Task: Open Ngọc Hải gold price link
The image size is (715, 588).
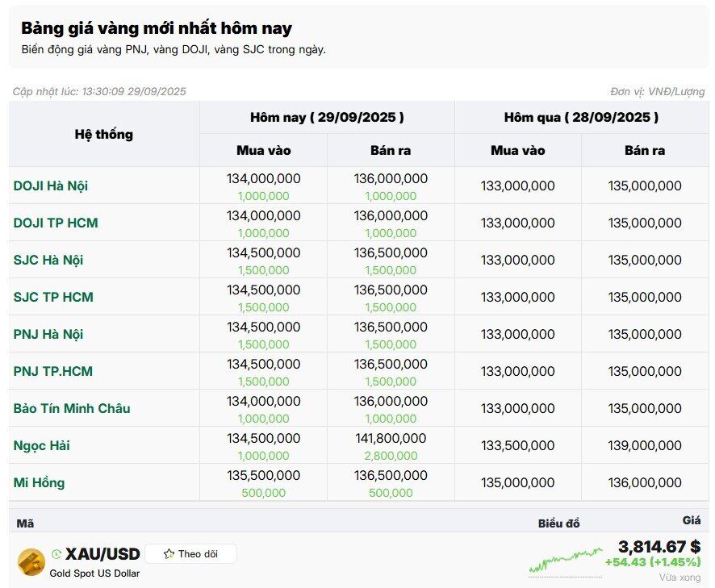Action: coord(41,445)
